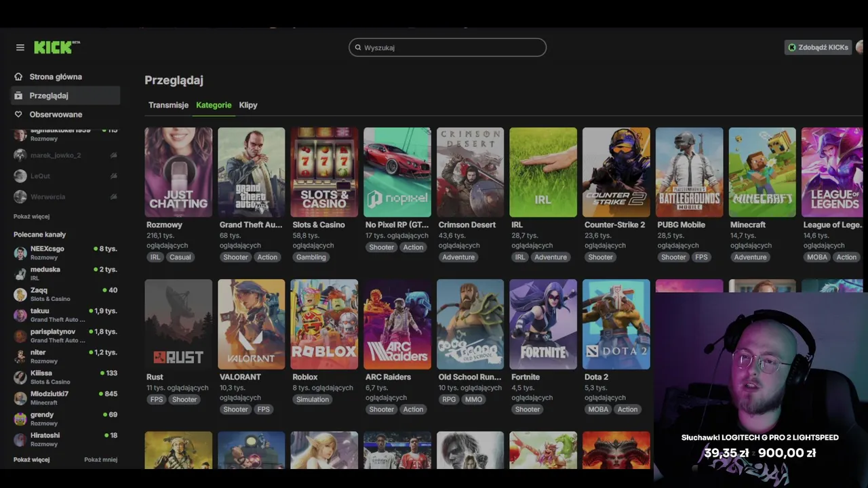Open Grand Theft Auto category thumbnail

coord(252,172)
